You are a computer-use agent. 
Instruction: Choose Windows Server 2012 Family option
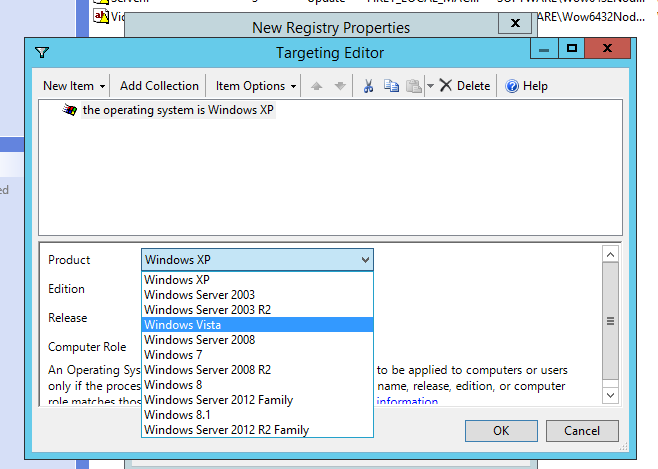coord(257,400)
